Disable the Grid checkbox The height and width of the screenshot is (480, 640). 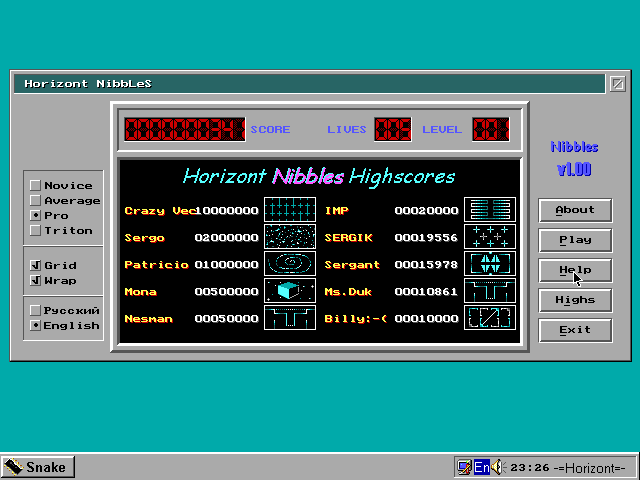(36, 265)
